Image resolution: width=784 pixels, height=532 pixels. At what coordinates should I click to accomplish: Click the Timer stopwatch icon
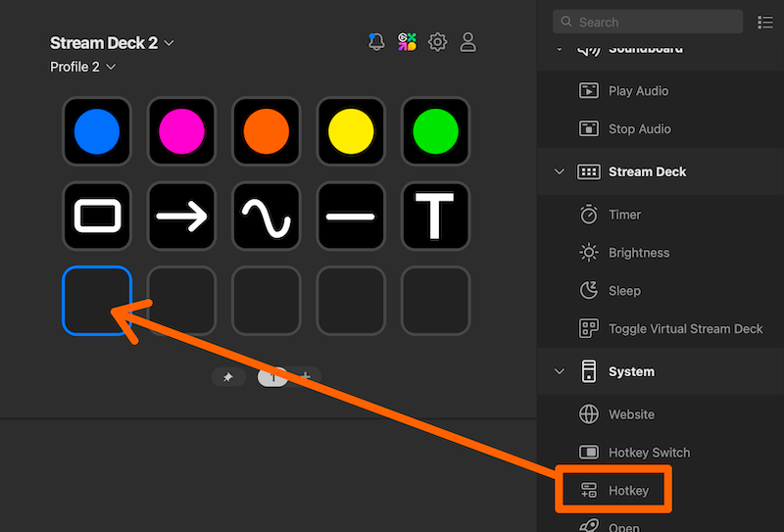589,215
